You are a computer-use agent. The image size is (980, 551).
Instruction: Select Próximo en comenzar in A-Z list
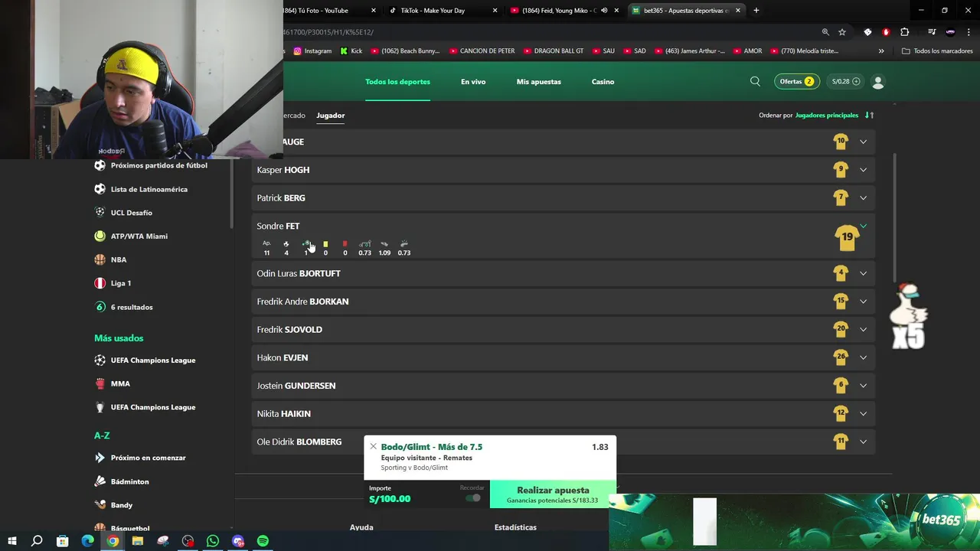tap(149, 458)
